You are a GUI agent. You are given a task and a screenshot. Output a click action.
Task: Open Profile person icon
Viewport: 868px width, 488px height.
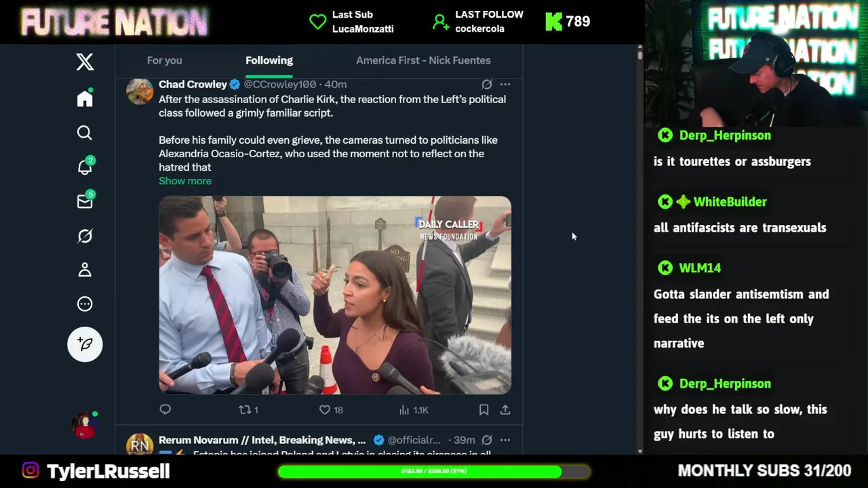tap(85, 270)
